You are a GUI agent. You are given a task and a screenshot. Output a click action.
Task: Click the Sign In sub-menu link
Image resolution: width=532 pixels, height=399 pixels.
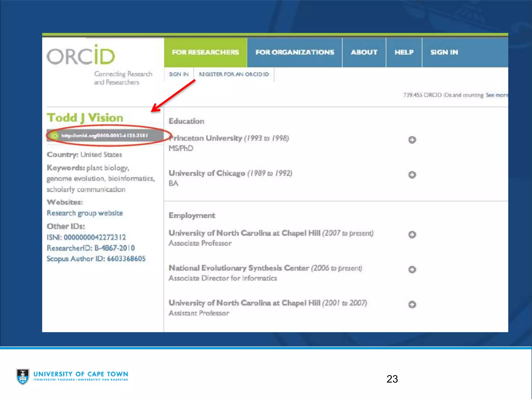[x=179, y=74]
